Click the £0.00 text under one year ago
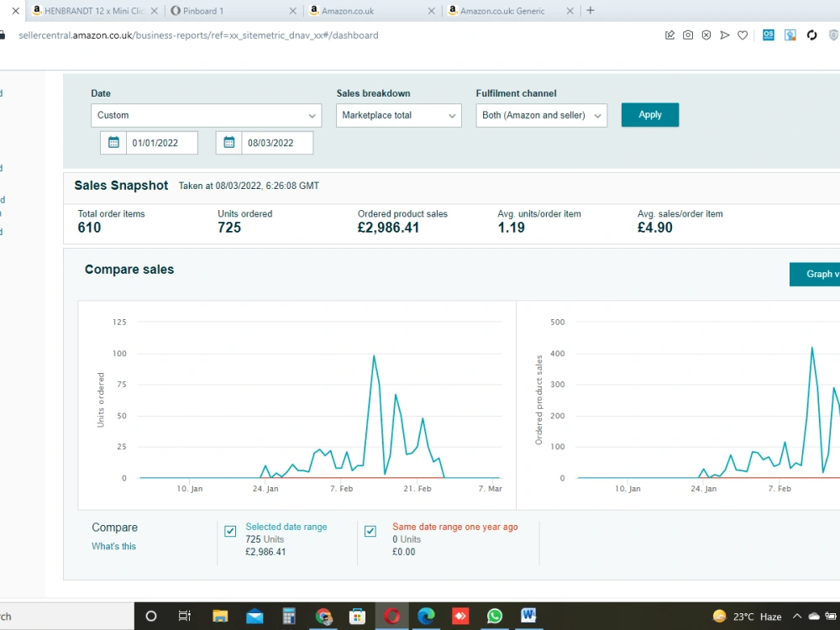The image size is (840, 630). [403, 552]
